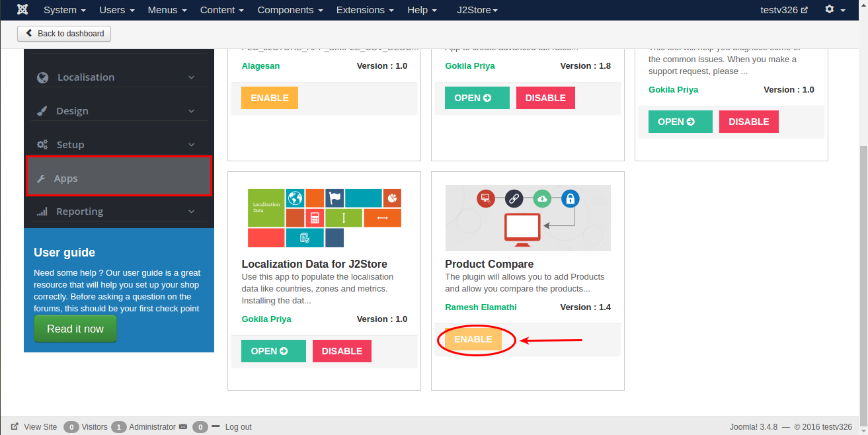This screenshot has width=868, height=435.
Task: Click Localization Data for J2Store title
Action: coord(315,264)
